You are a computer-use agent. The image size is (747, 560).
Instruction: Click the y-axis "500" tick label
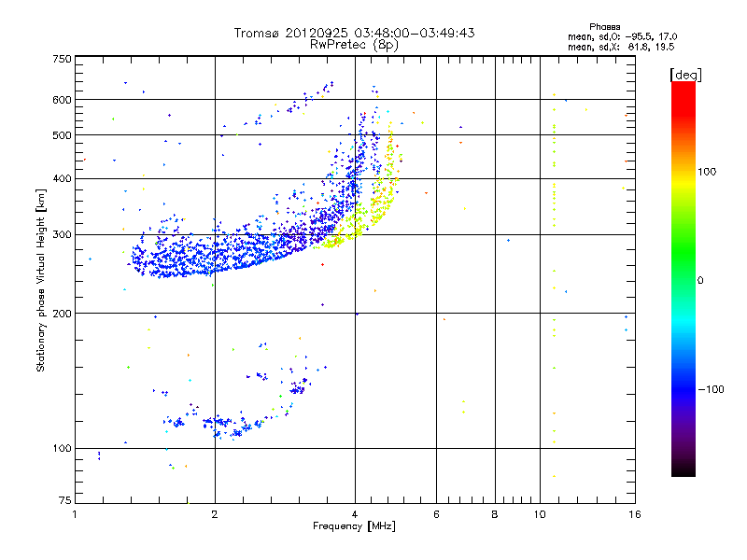click(x=62, y=135)
